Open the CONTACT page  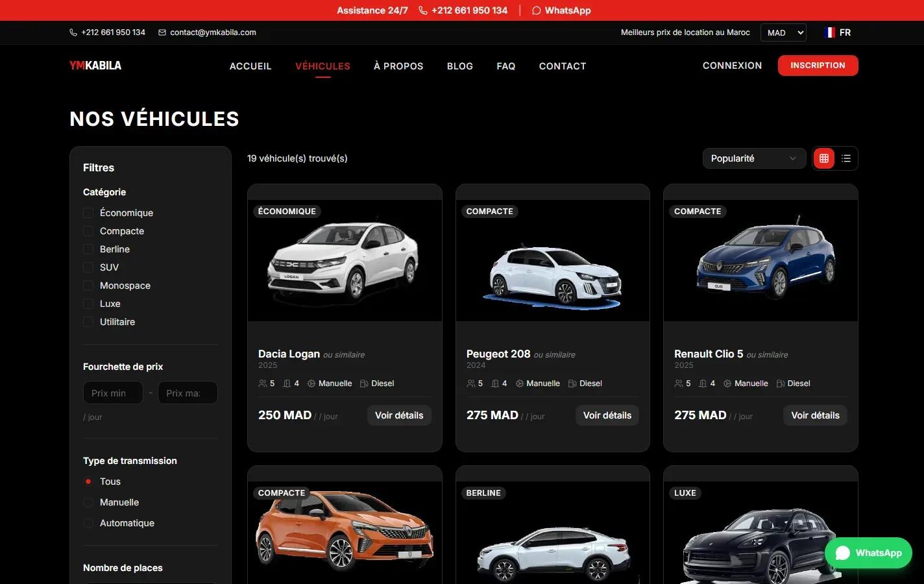[x=563, y=66]
